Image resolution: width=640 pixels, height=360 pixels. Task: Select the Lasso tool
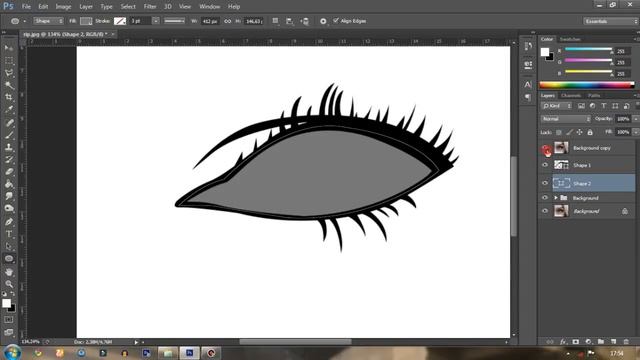coord(9,73)
